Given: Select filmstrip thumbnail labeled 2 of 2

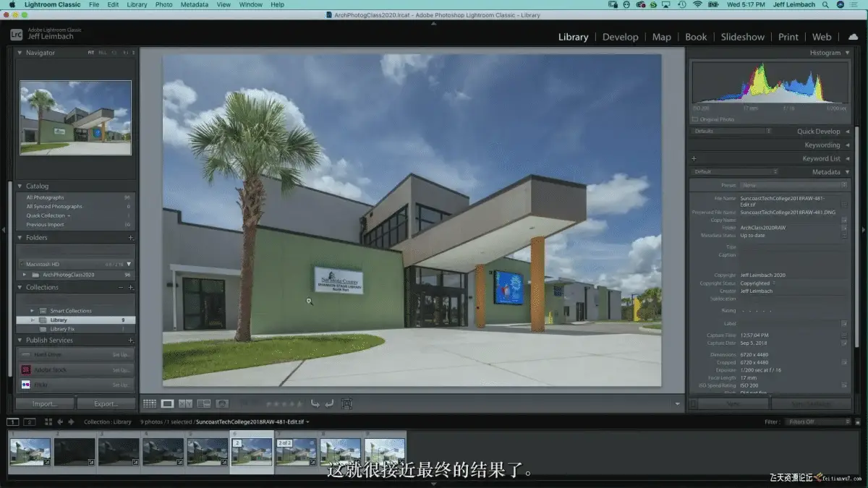Looking at the screenshot, I should pos(296,453).
